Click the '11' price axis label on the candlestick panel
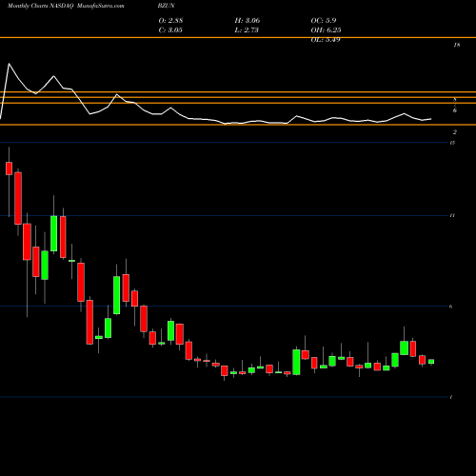The height and width of the screenshot is (476, 476). pos(452,215)
